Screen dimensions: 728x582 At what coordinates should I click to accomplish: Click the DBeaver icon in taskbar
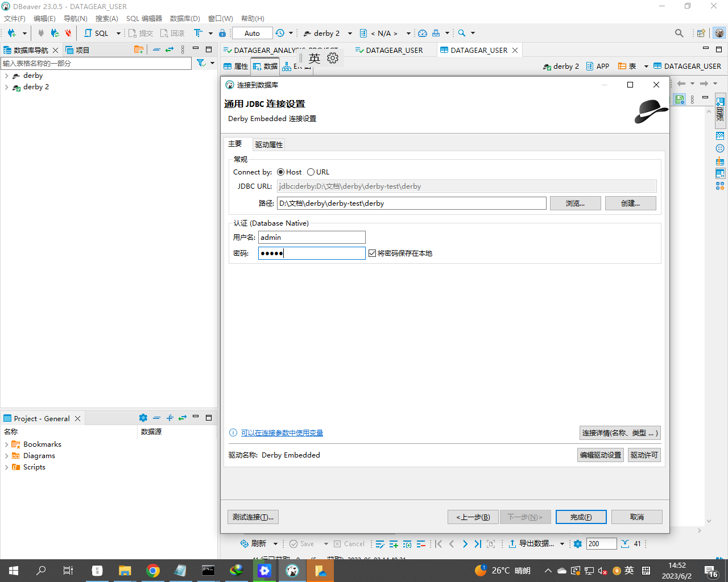tap(292, 571)
